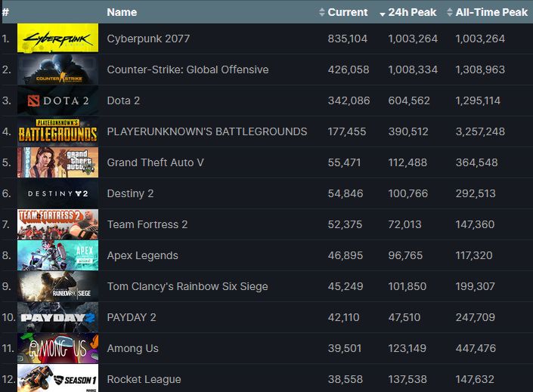
Task: Open Grand Theft Auto V name link
Action: pos(155,162)
